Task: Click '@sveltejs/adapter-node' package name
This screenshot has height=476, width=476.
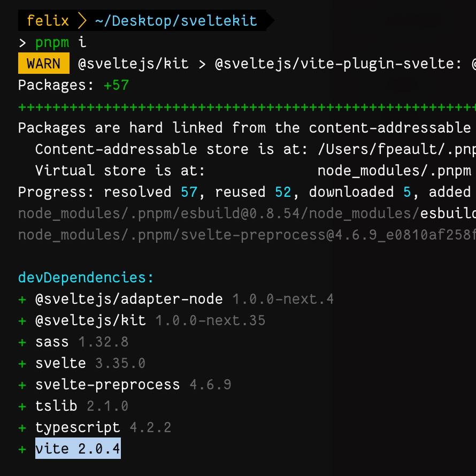Action: coord(129,300)
